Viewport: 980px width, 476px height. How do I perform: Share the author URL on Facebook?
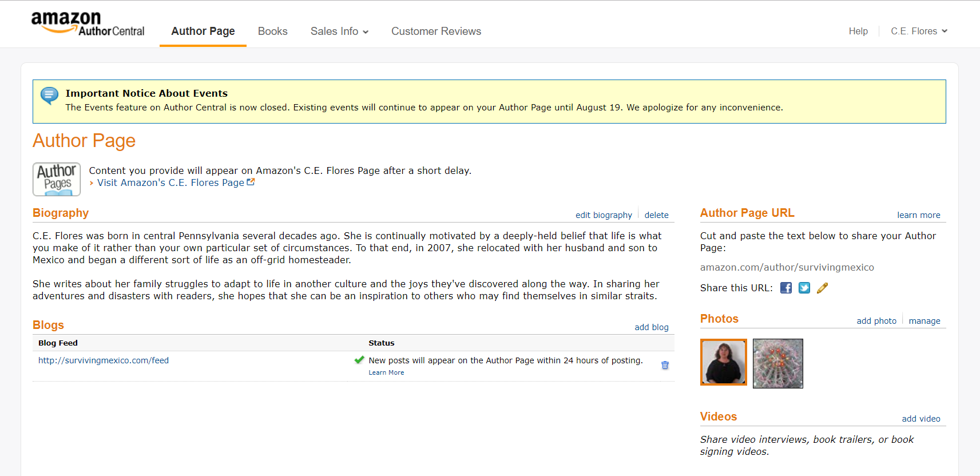(786, 288)
